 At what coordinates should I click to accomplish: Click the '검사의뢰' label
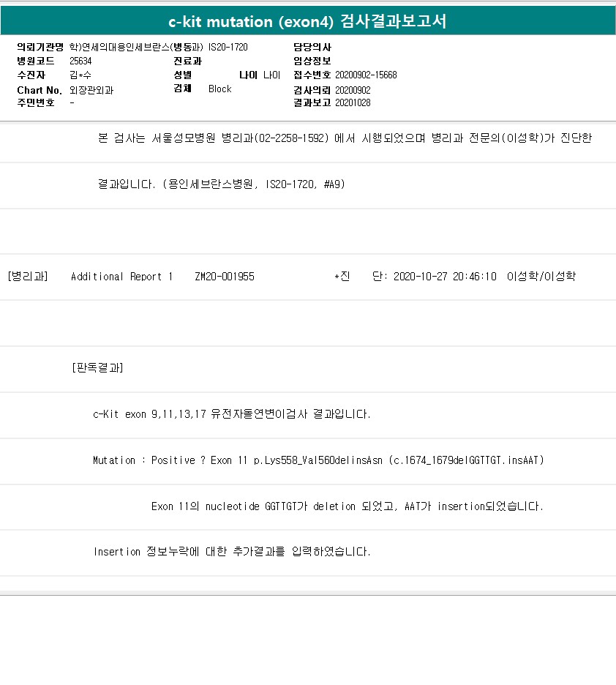[312, 90]
